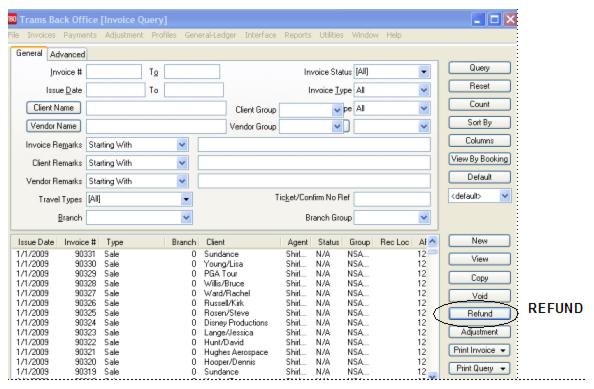
Task: Click the View button
Action: click(x=479, y=259)
